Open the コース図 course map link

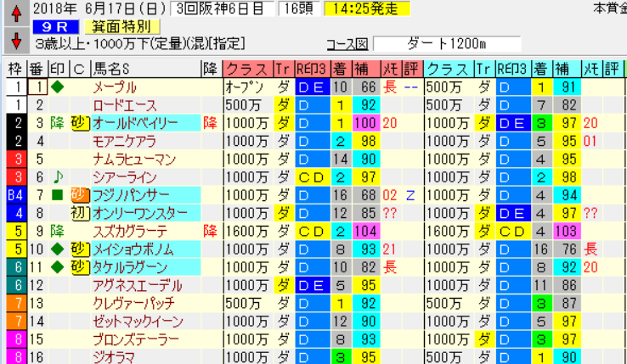pyautogui.click(x=347, y=43)
